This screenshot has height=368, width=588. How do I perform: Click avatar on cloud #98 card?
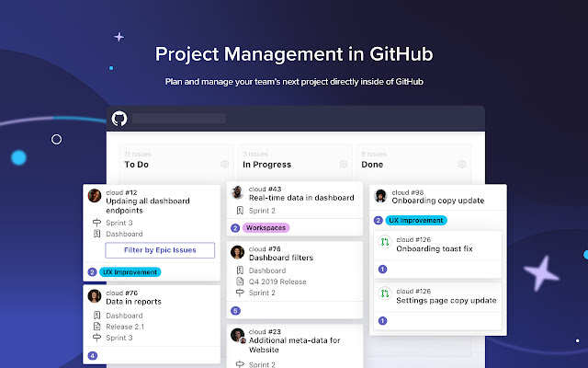pyautogui.click(x=380, y=196)
